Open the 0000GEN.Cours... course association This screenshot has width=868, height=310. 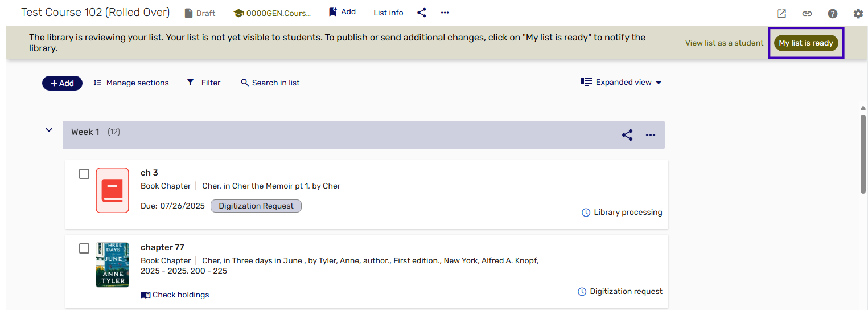tap(273, 13)
